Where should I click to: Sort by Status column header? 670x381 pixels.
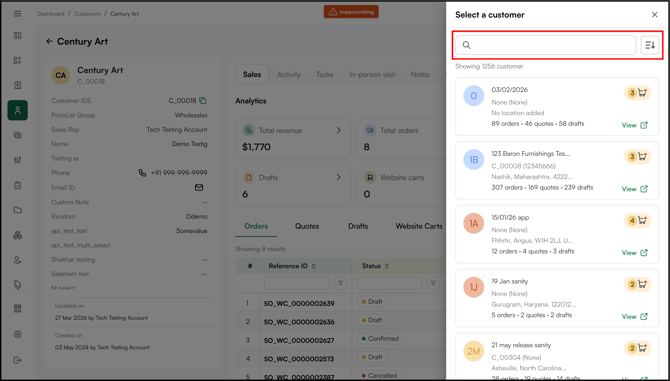[375, 266]
